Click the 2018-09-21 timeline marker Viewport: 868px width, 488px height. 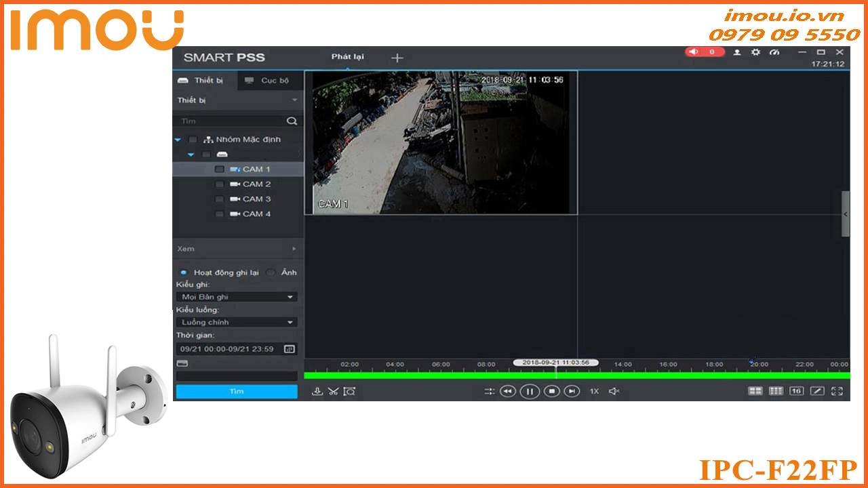(x=557, y=362)
